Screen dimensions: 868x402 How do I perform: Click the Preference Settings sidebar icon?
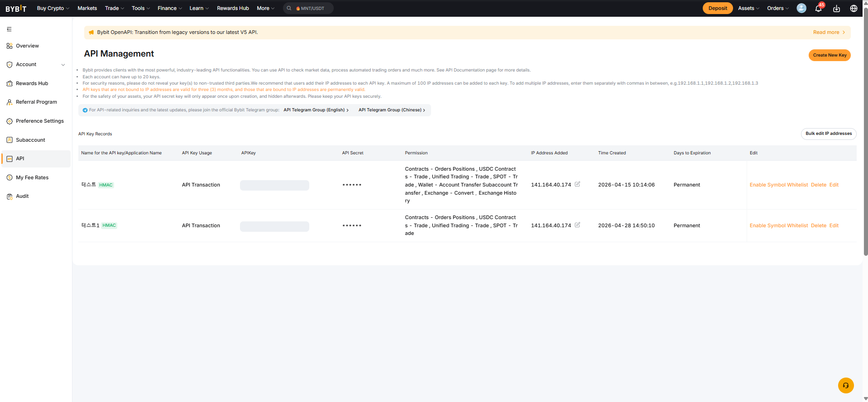click(10, 121)
